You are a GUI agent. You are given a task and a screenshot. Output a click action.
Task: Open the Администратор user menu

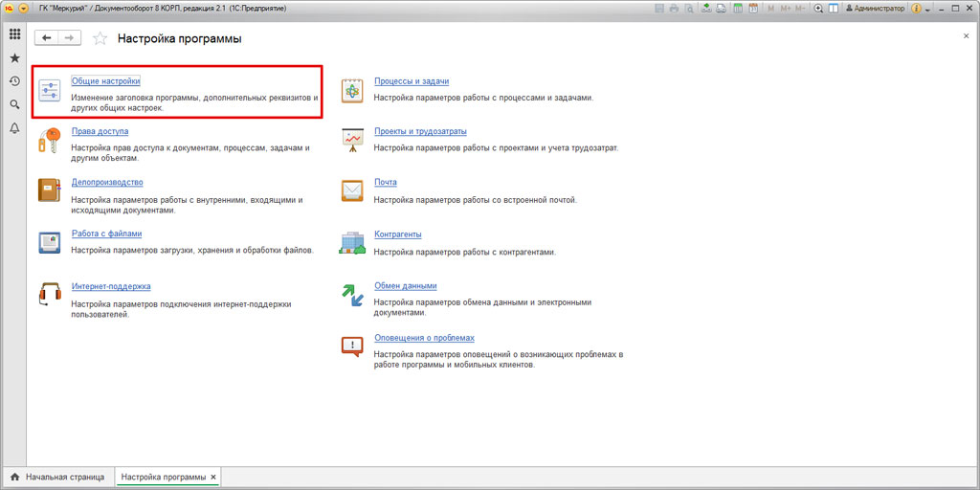873,8
